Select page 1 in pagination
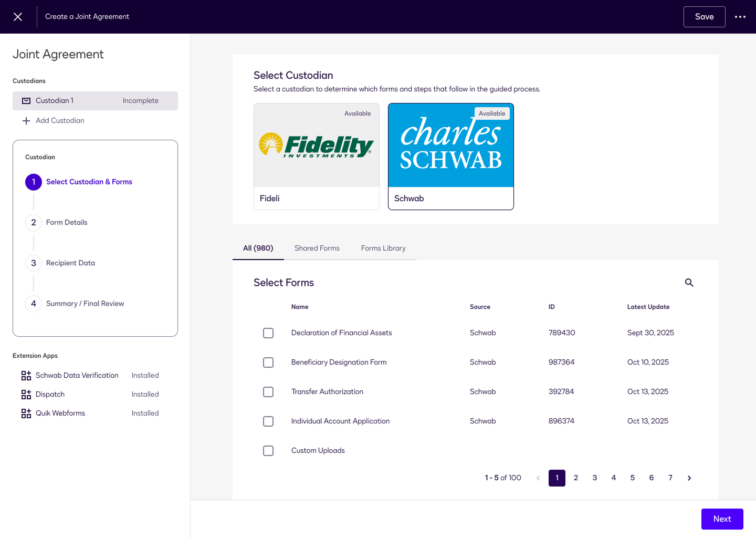This screenshot has width=756, height=538. pos(557,478)
